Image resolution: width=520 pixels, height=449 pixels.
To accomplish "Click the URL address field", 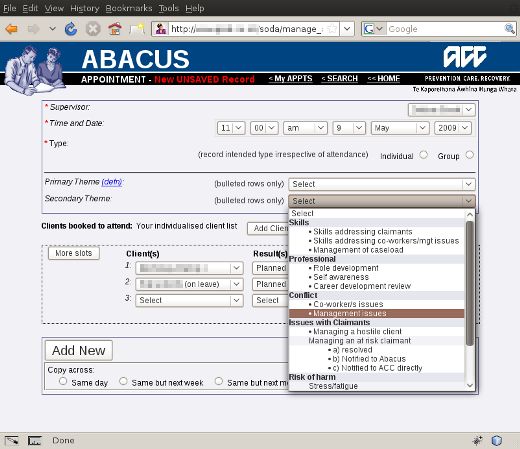I will pos(247,29).
